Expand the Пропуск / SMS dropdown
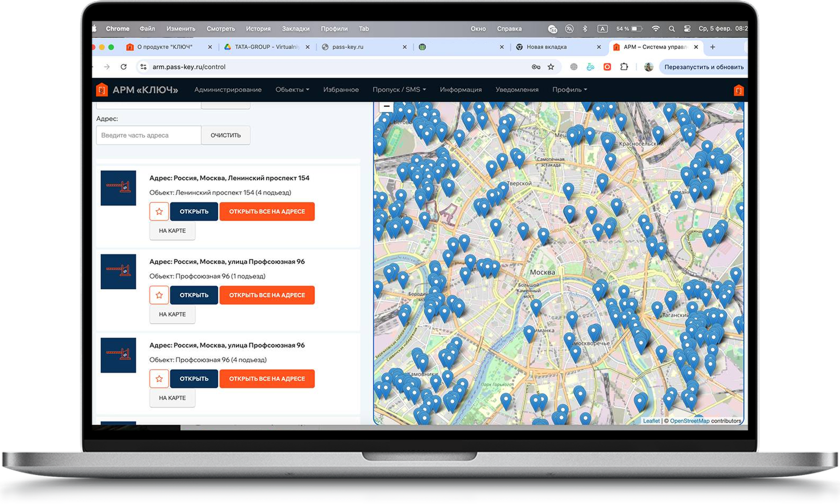Viewport: 840px width, 504px height. [399, 90]
